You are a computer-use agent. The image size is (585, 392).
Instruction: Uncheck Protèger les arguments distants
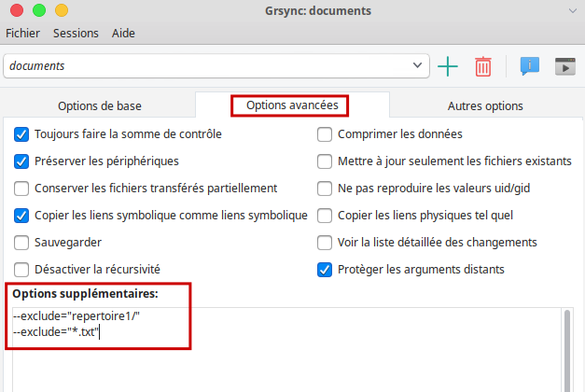325,270
